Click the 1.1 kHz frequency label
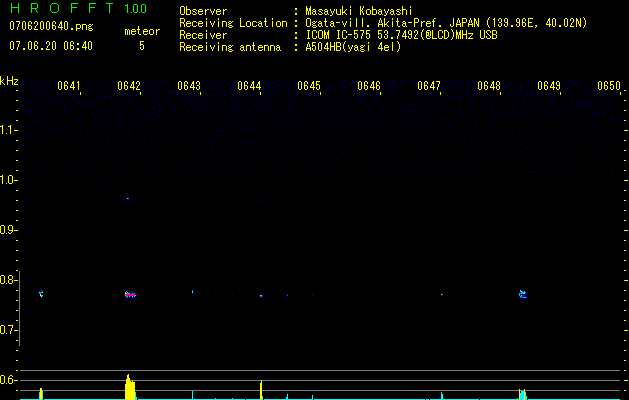The width and height of the screenshot is (629, 400). coord(7,130)
